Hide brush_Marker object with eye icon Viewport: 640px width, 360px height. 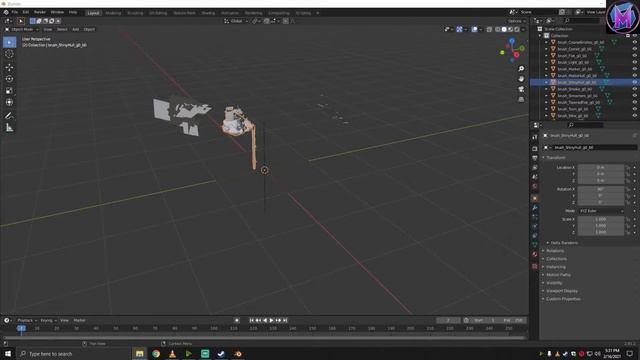pos(634,69)
